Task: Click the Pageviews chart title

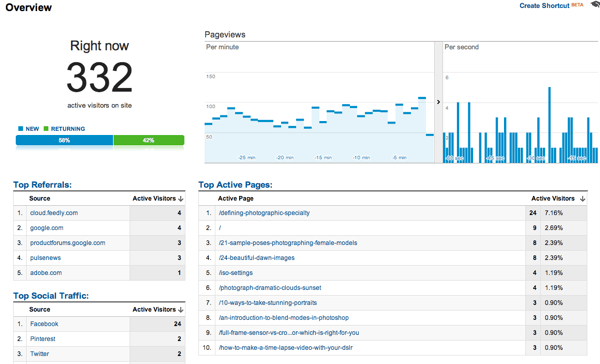Action: pos(225,34)
